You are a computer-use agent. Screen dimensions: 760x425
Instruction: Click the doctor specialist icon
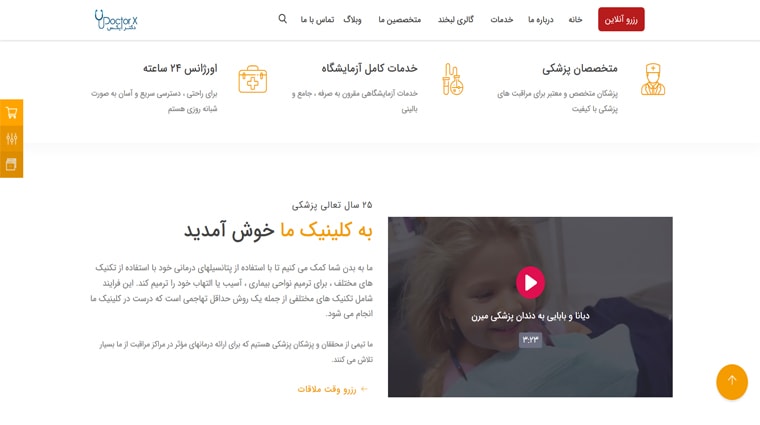click(x=652, y=79)
